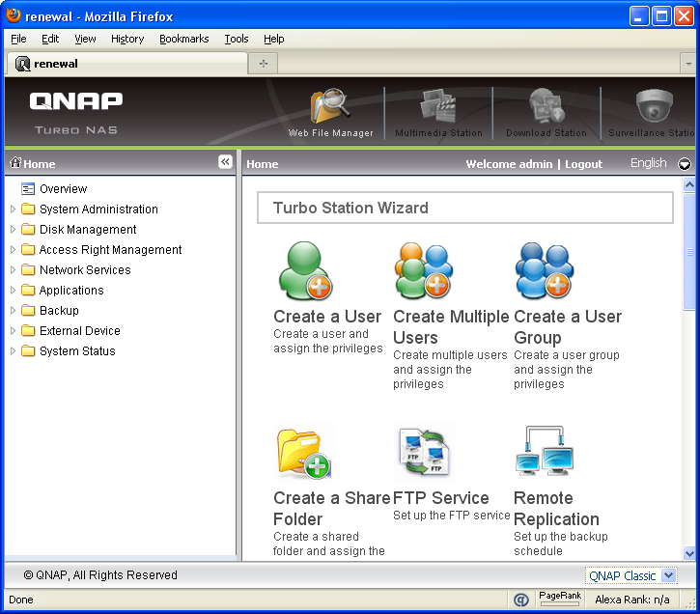Click the Applications folder icon

(28, 290)
